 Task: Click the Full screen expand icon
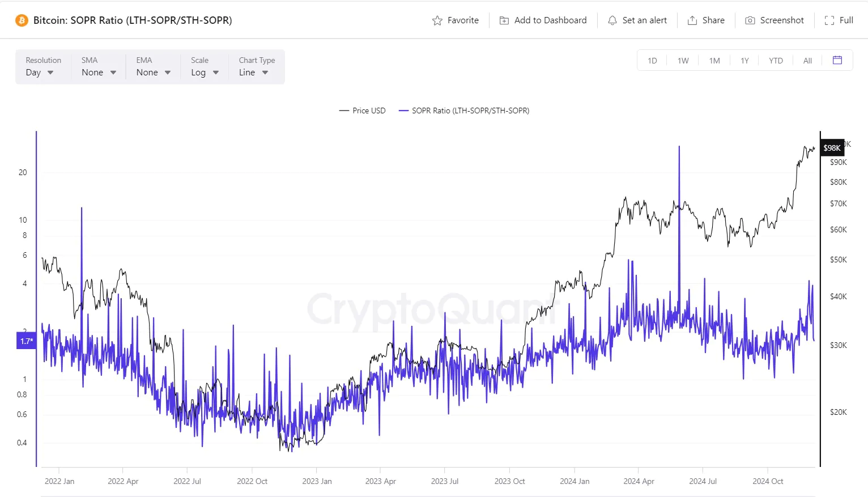click(829, 20)
